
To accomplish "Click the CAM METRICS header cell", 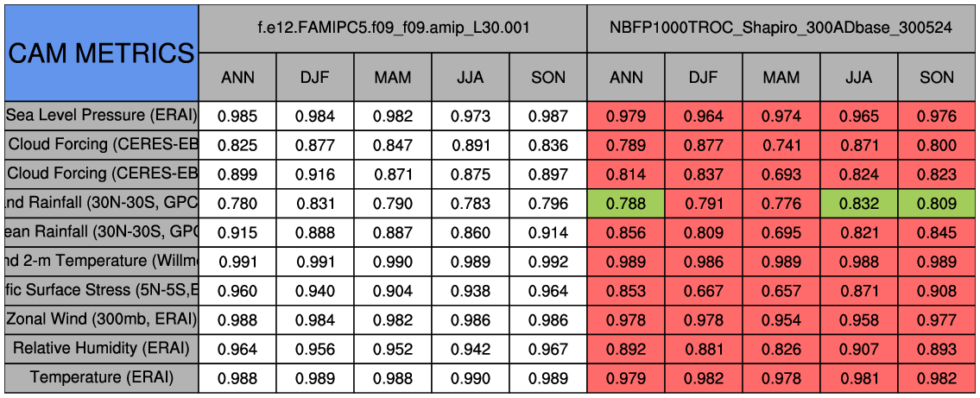I will point(101,53).
